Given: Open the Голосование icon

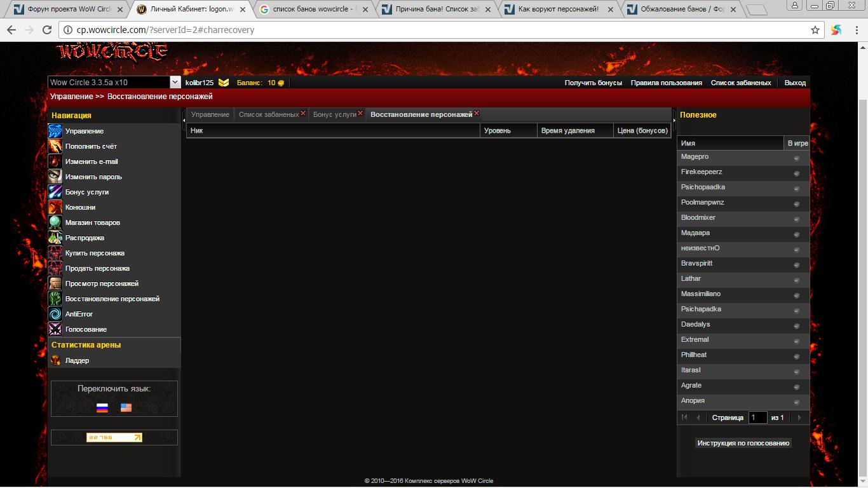Looking at the screenshot, I should pos(55,329).
